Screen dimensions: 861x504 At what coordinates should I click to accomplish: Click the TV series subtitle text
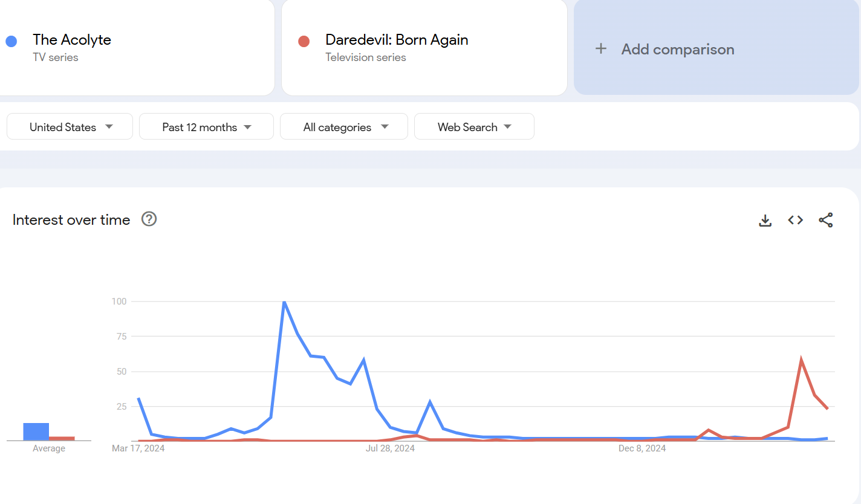coord(56,57)
